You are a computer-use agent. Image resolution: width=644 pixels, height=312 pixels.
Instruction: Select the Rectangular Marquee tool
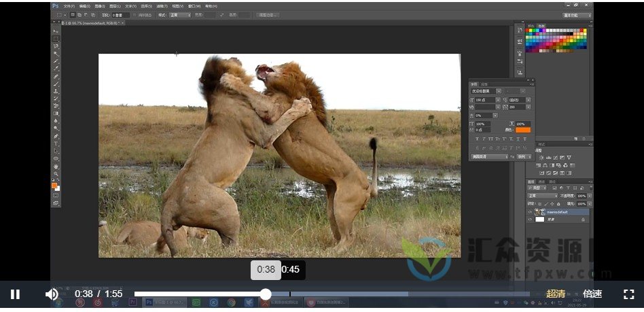click(56, 37)
